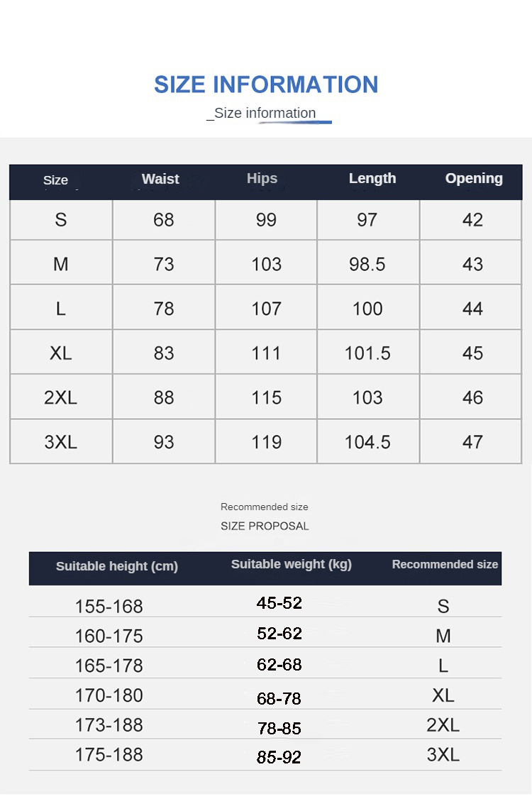Select waist value 68 for size S

coord(164,220)
